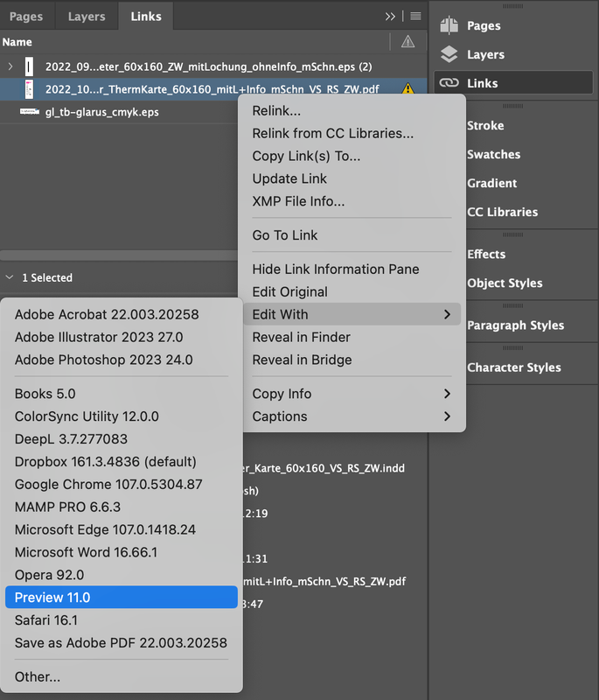Choose Relink... from context menu

click(x=276, y=111)
